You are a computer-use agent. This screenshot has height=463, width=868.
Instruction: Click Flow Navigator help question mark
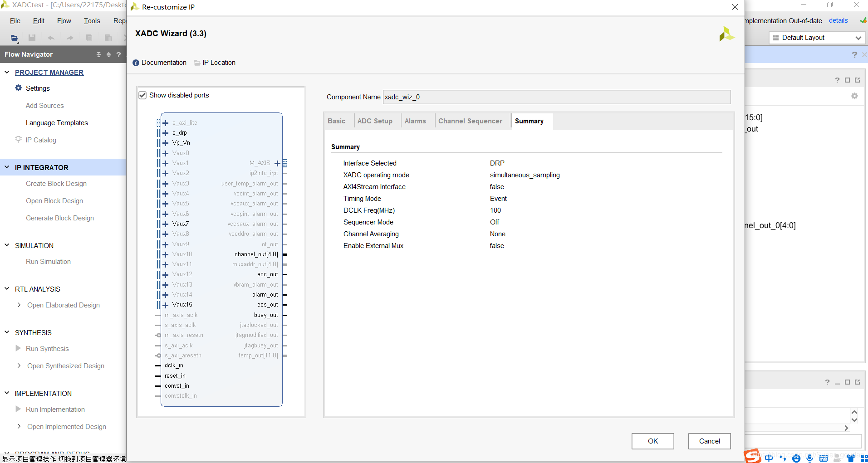[119, 54]
